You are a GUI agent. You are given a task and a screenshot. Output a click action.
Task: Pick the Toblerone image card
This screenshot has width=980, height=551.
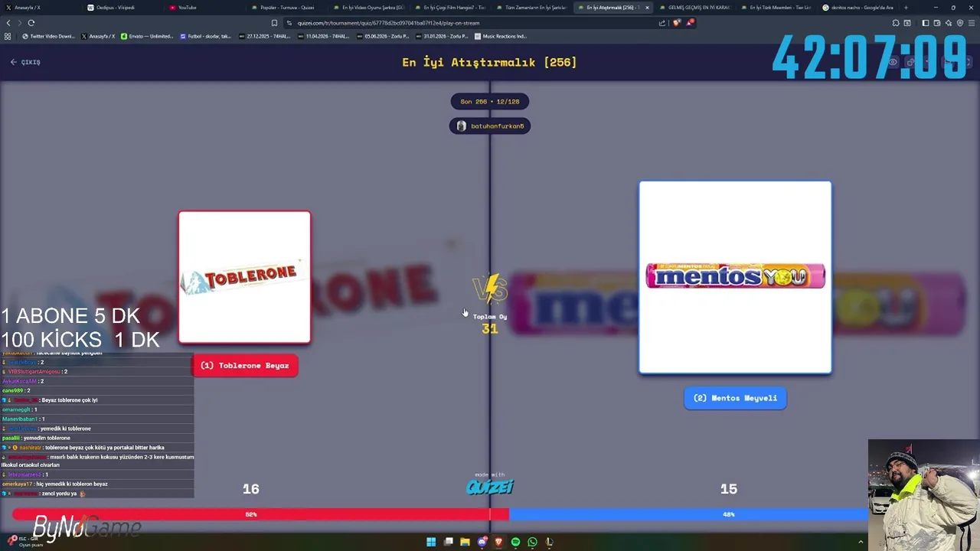tap(244, 277)
